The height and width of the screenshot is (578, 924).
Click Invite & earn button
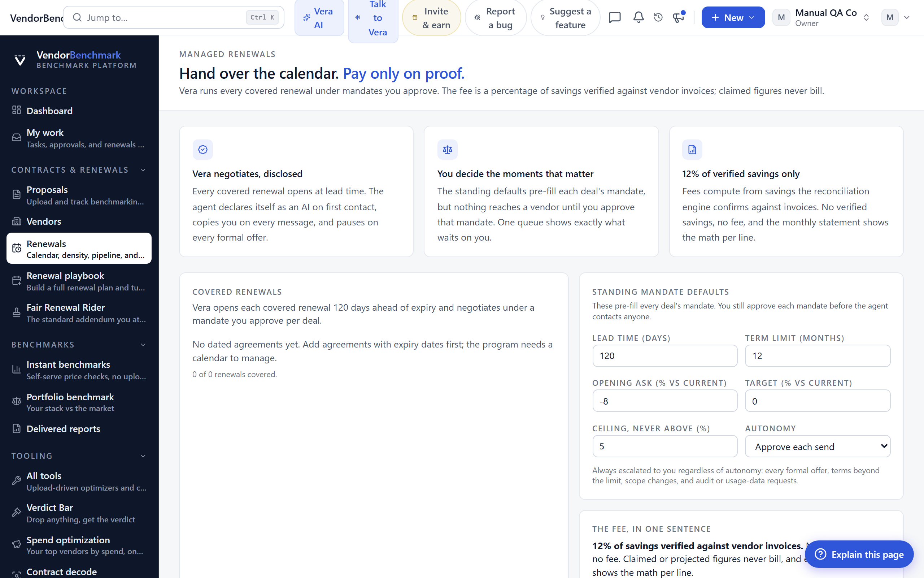431,18
